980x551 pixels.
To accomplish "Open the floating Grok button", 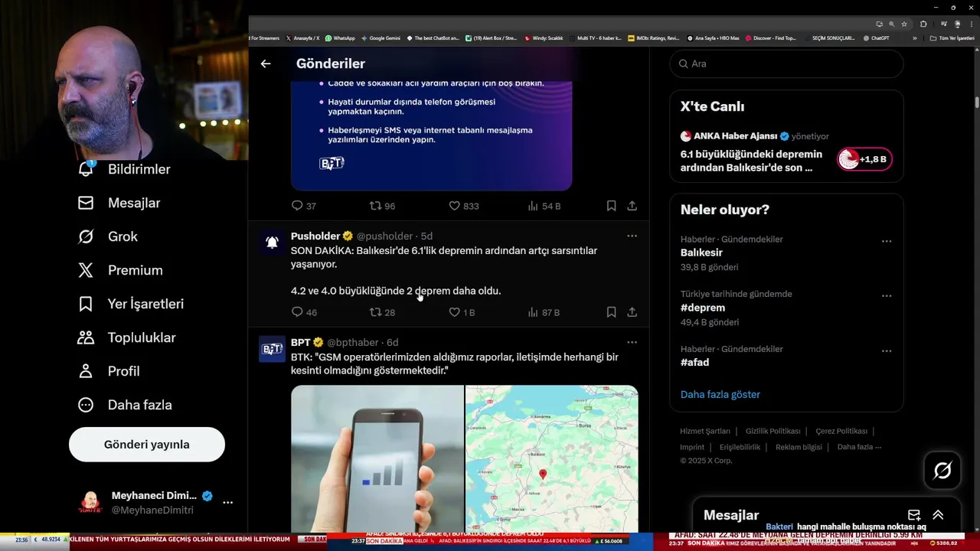I will click(942, 471).
